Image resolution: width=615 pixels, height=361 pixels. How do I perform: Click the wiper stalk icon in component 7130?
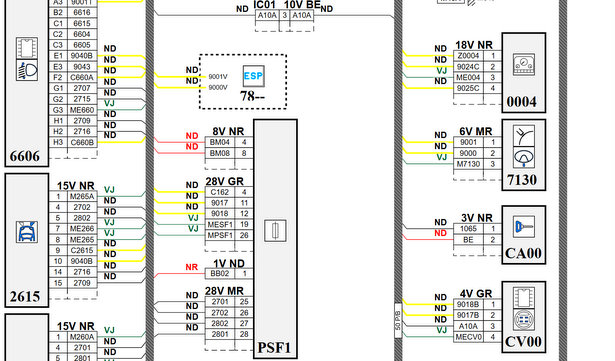524,136
